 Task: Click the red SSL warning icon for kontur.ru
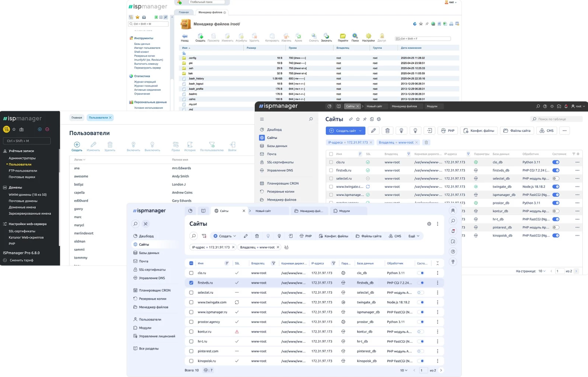pos(237,332)
